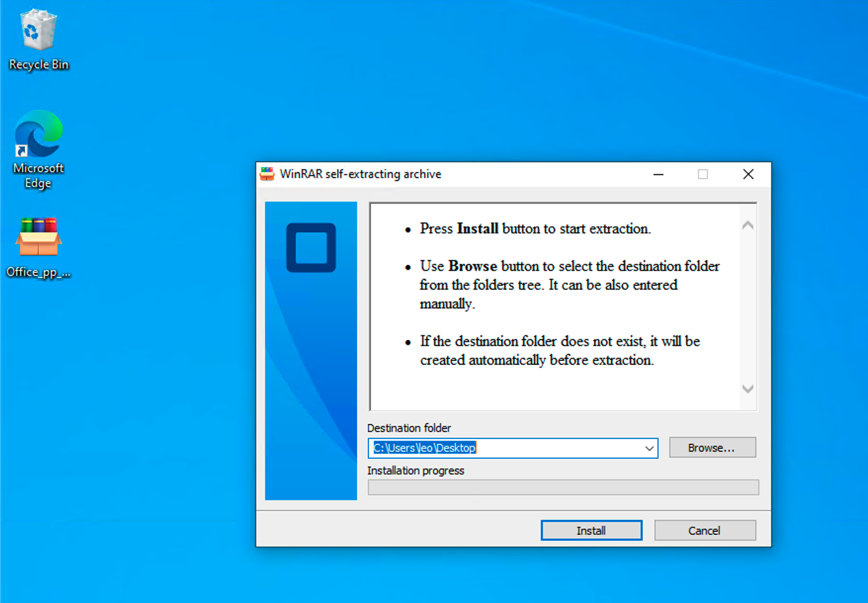Click the bolded word Install in the instructions
Viewport: 868px width, 603px height.
coord(477,228)
